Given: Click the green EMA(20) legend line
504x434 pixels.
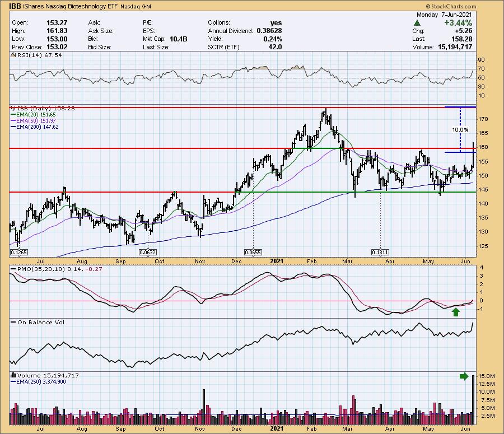Looking at the screenshot, I should coord(14,114).
